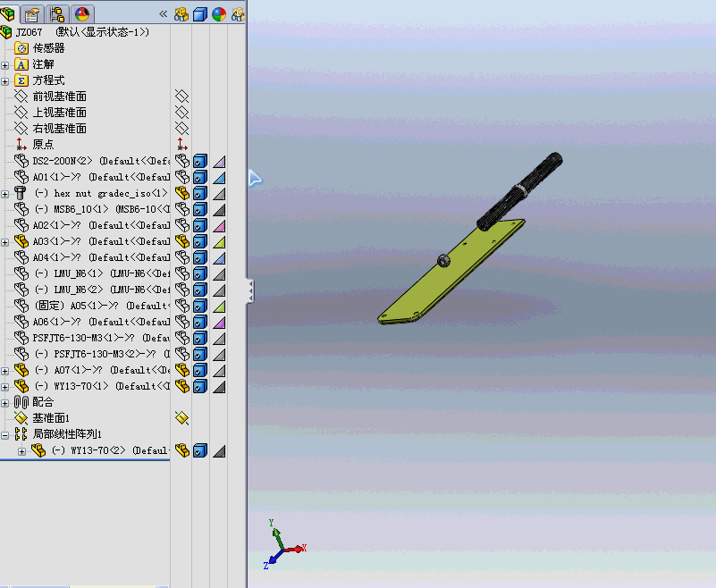Click the 配合 mates paperclip icon
The height and width of the screenshot is (588, 716).
coord(21,402)
